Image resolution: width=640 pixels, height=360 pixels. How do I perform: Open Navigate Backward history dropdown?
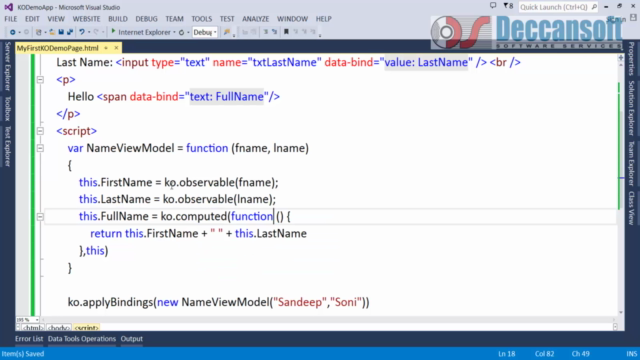19,33
